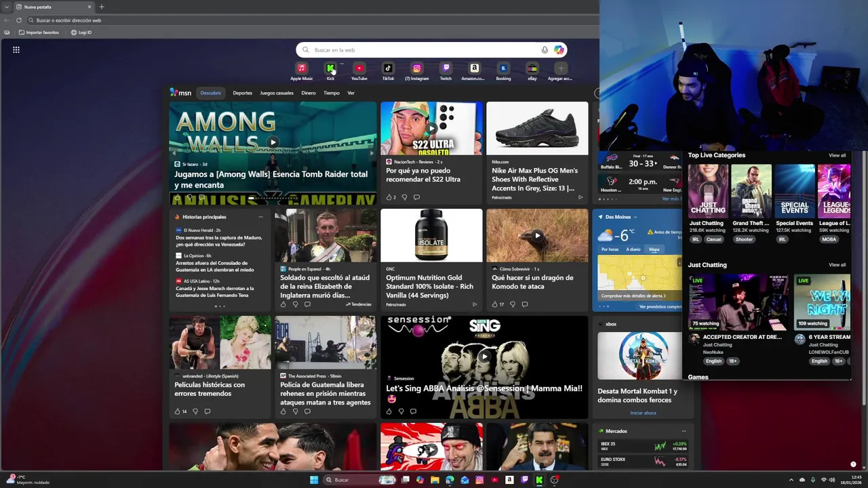
Task: Click the web search field
Action: click(431, 49)
